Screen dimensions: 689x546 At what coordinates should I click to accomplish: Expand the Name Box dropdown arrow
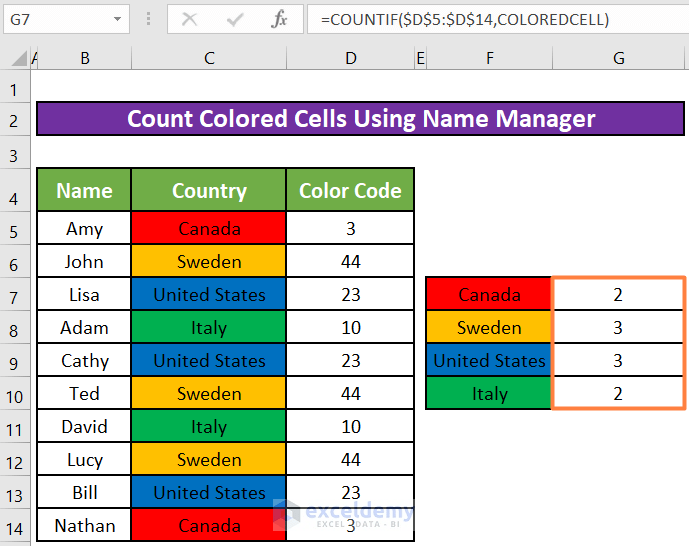117,19
